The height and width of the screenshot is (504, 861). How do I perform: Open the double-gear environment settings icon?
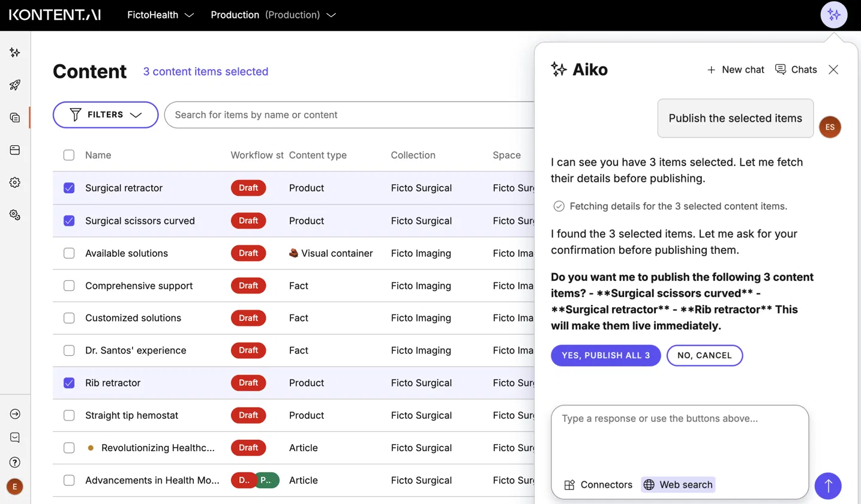[15, 215]
